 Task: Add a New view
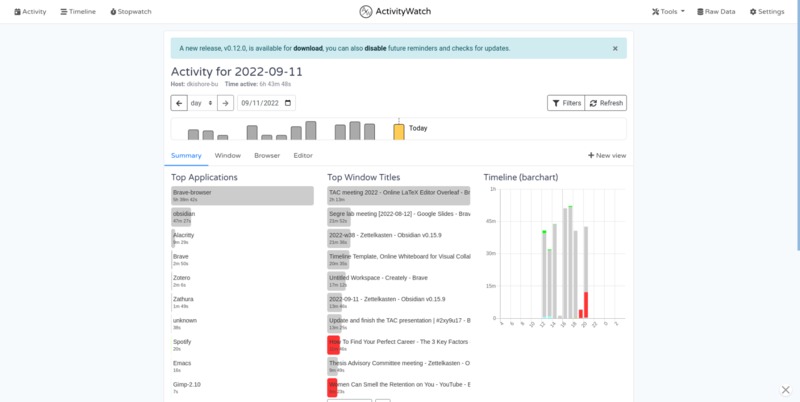point(607,156)
